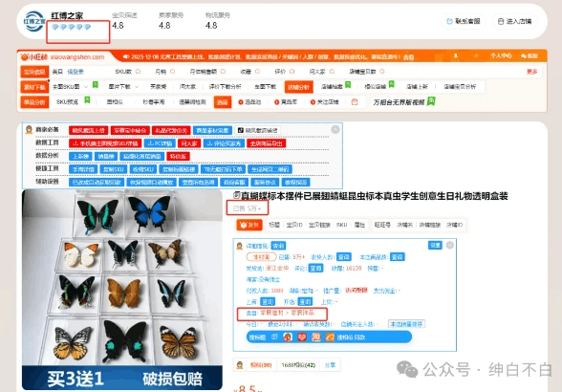562x392 pixels.
Task: Toggle the 黑品库 radio option
Action: click(286, 102)
